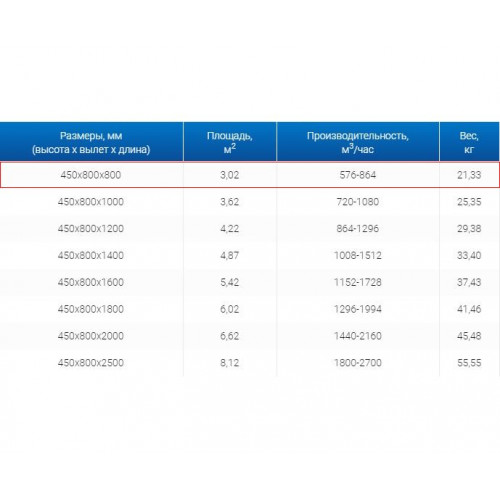The height and width of the screenshot is (500, 500).
Task: Click the weight value 29,38
Action: (469, 229)
